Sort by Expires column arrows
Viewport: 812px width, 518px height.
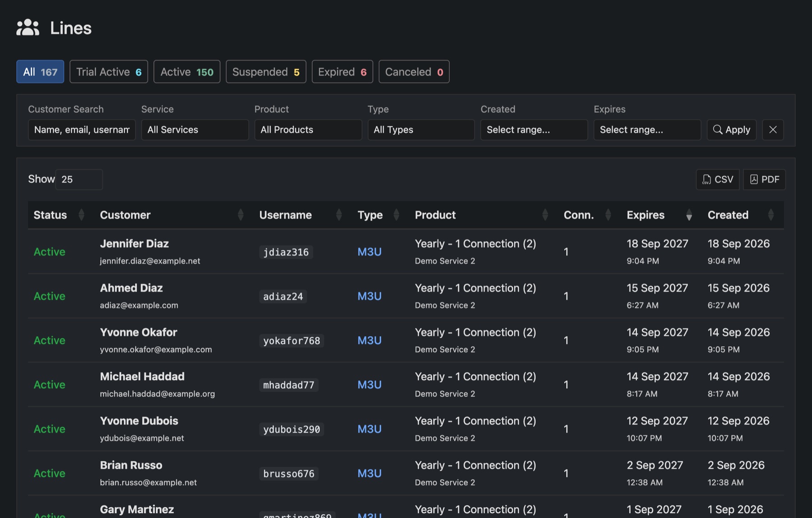coord(689,215)
